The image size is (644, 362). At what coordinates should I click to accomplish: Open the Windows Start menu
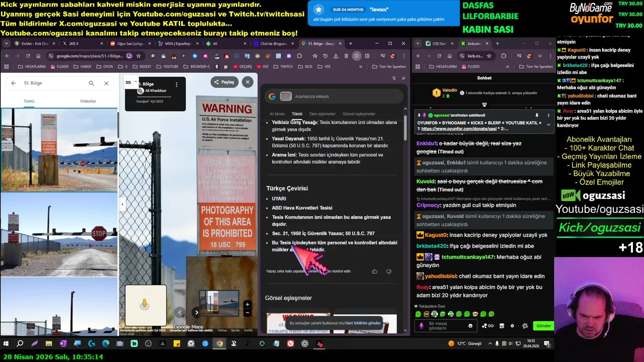[6, 344]
